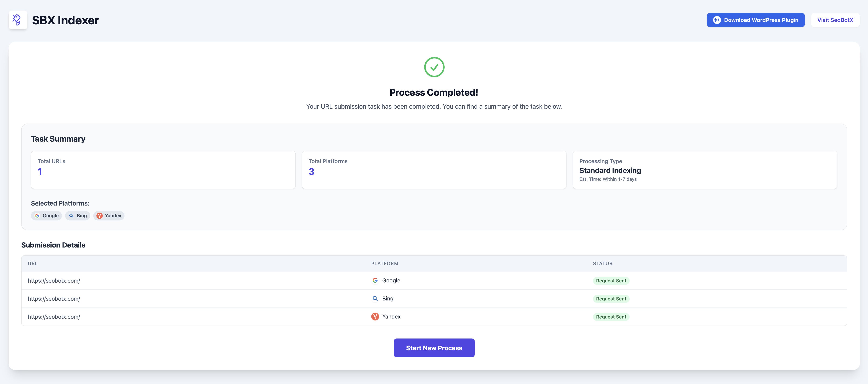Open the Visit SeoBotX link

click(835, 20)
